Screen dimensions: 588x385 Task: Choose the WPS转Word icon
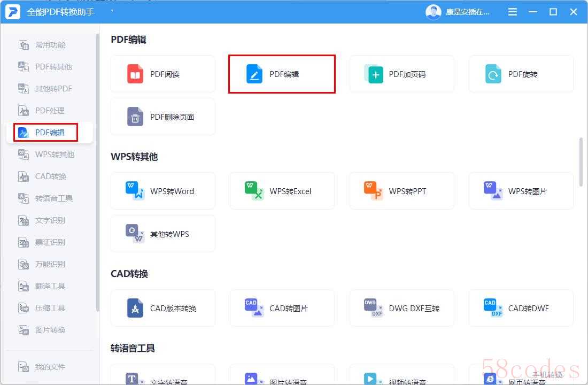[x=135, y=190]
